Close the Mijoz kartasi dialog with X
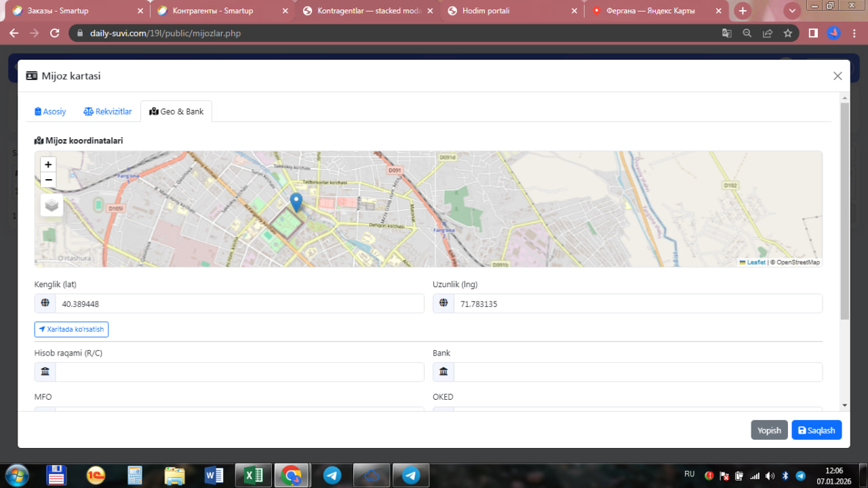The width and height of the screenshot is (868, 488). coord(837,76)
